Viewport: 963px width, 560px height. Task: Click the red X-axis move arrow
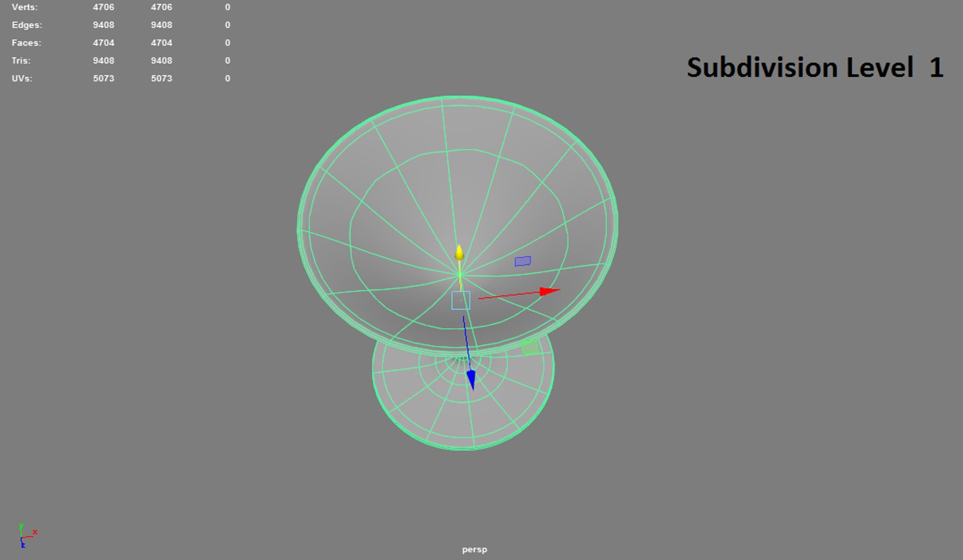550,291
